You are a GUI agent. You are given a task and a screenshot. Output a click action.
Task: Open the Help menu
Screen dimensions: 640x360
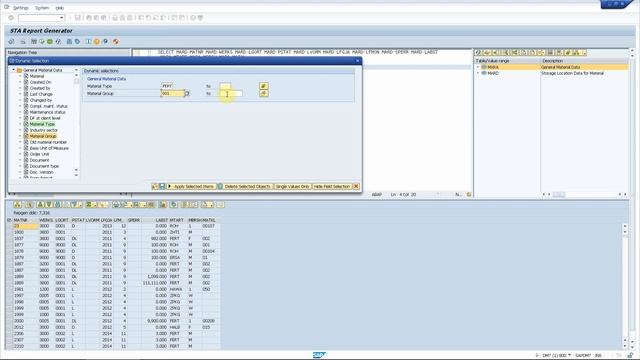tap(60, 8)
